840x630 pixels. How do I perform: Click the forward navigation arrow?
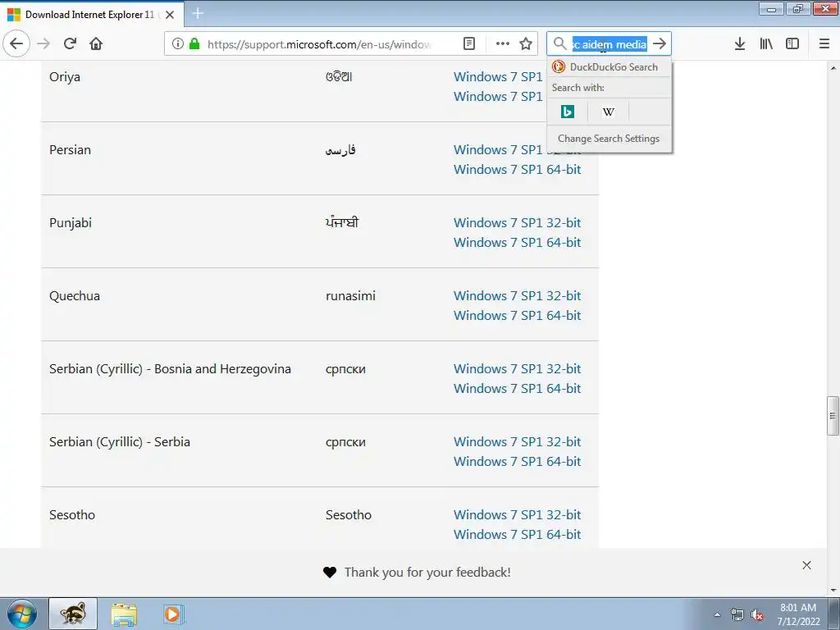click(x=43, y=43)
